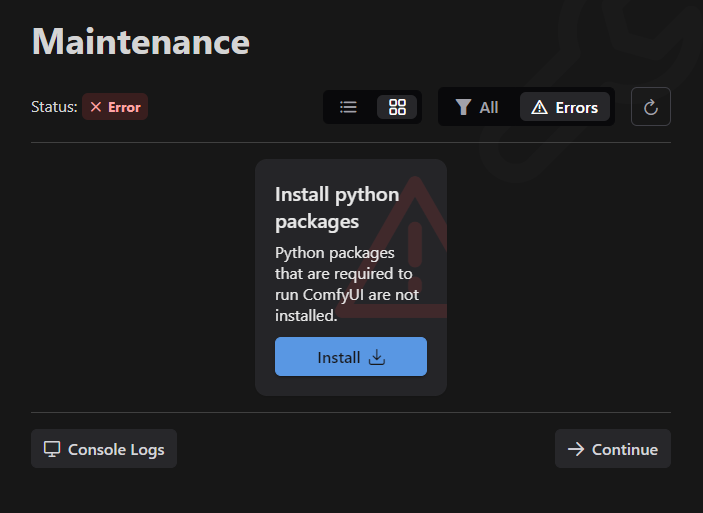Filter tasks by Errors only
Screen dimensions: 703x513
coord(565,107)
